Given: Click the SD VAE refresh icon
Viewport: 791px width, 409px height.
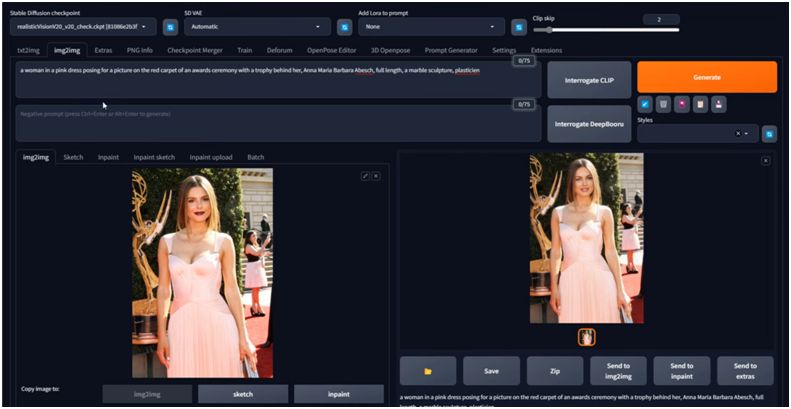Looking at the screenshot, I should tap(343, 27).
